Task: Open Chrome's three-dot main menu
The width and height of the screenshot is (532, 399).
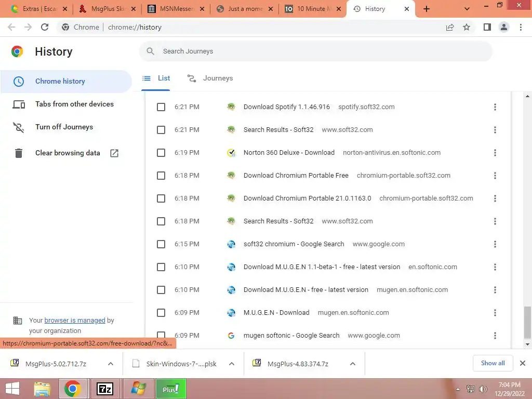Action: click(521, 27)
